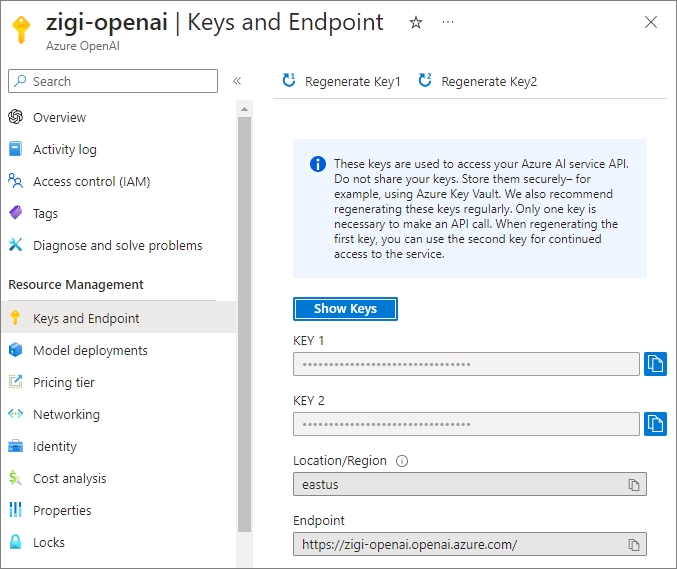
Task: Open Diagnose and solve problems
Action: coord(118,245)
